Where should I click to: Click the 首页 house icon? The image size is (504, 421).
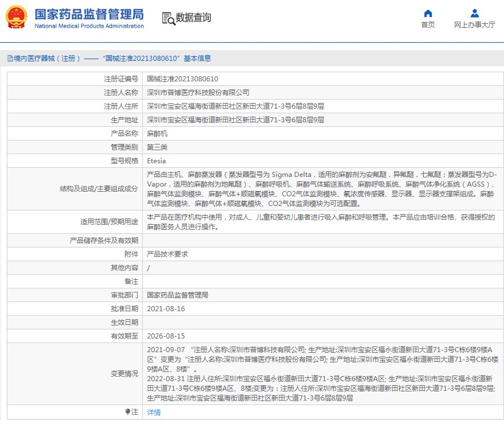coord(428,14)
